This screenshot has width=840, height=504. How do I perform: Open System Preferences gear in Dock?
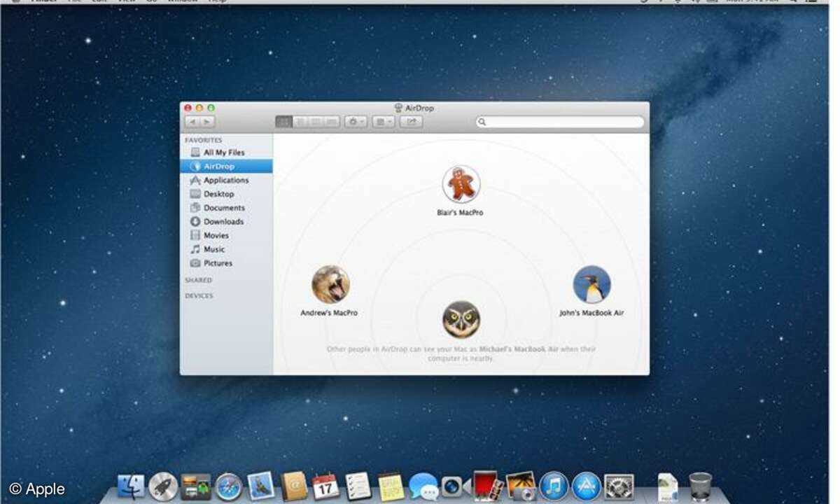tap(619, 486)
